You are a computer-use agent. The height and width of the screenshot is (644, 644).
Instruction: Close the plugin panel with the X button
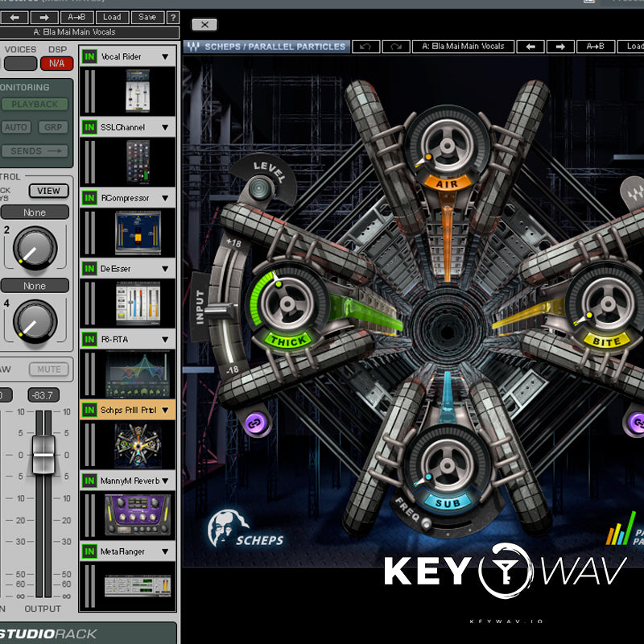[204, 25]
